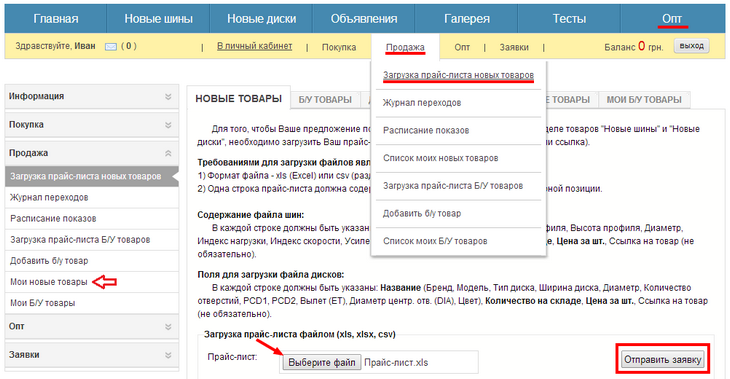The width and height of the screenshot is (730, 379).
Task: Select sidebar item Журнал переходов
Action: tap(92, 197)
